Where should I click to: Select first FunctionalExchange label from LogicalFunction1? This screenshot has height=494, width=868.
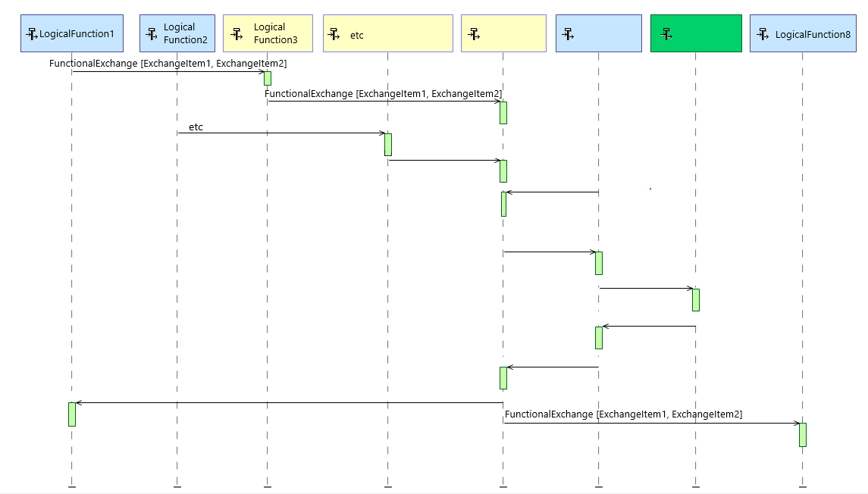[168, 64]
